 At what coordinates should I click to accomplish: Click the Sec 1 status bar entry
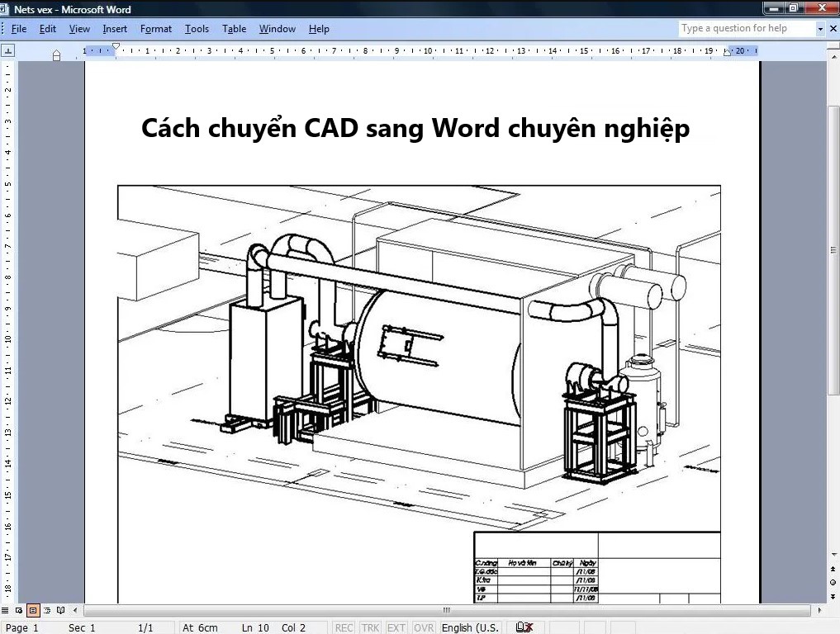coord(82,627)
